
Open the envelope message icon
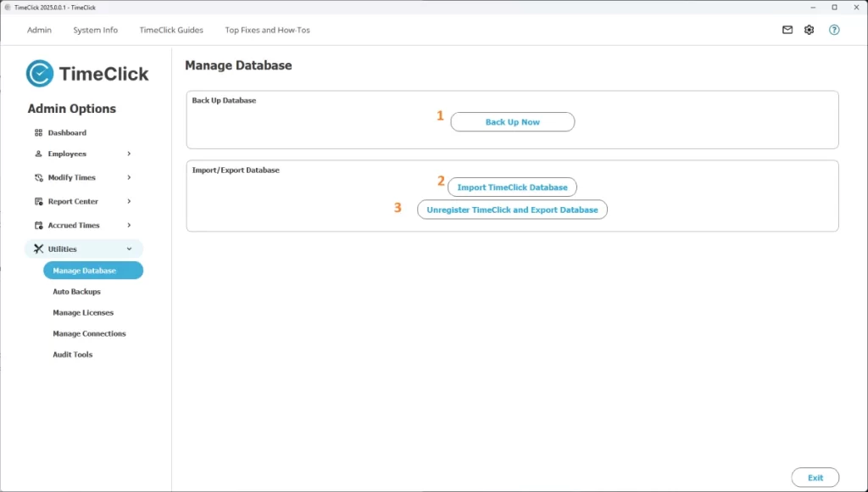pyautogui.click(x=787, y=30)
